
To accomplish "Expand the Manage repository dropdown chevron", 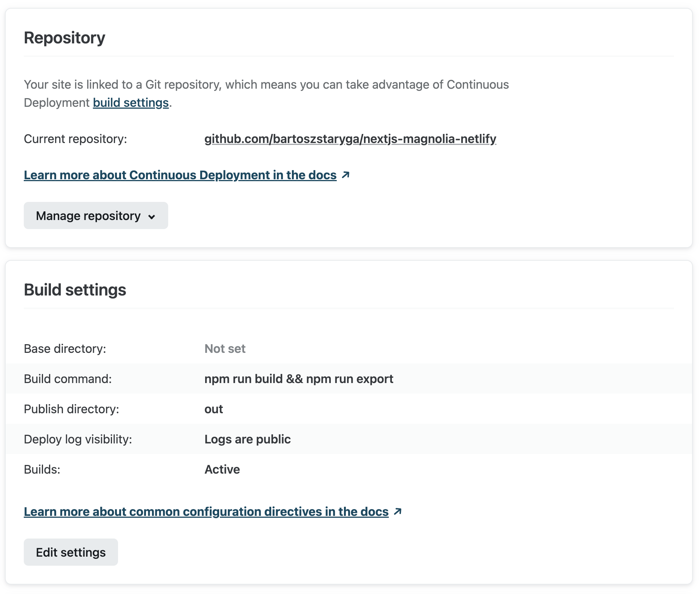I will point(152,217).
